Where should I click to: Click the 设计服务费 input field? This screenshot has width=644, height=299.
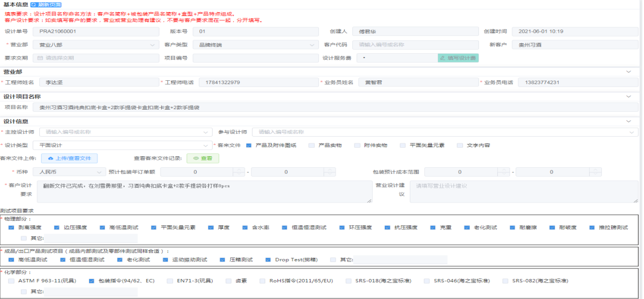pos(397,58)
